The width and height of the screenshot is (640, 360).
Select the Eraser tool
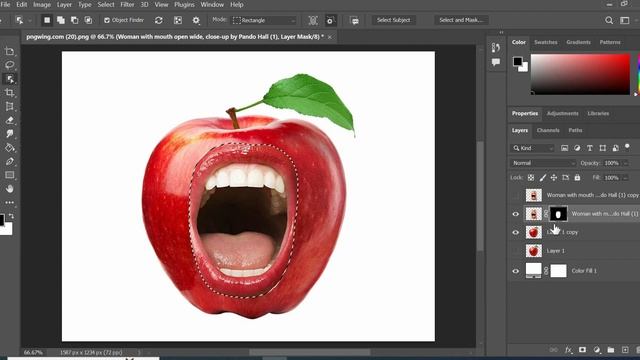pyautogui.click(x=9, y=120)
